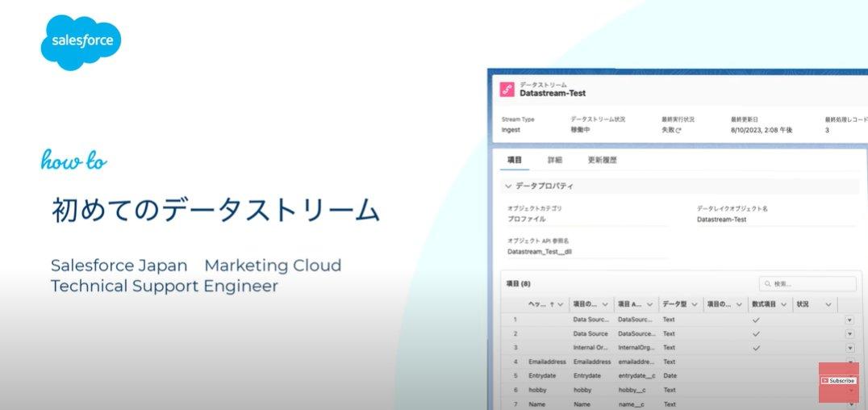Click the red YouTube Subscribe badge

(x=839, y=381)
